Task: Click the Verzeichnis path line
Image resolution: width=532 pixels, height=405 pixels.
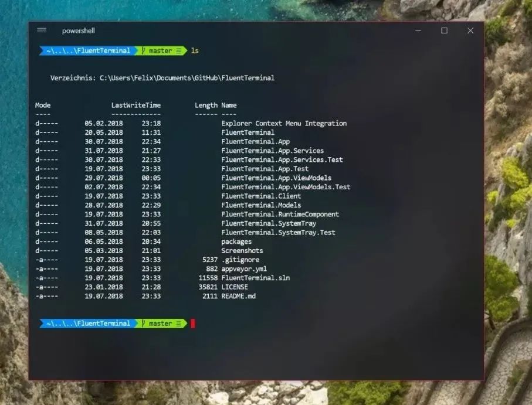Action: click(x=162, y=78)
